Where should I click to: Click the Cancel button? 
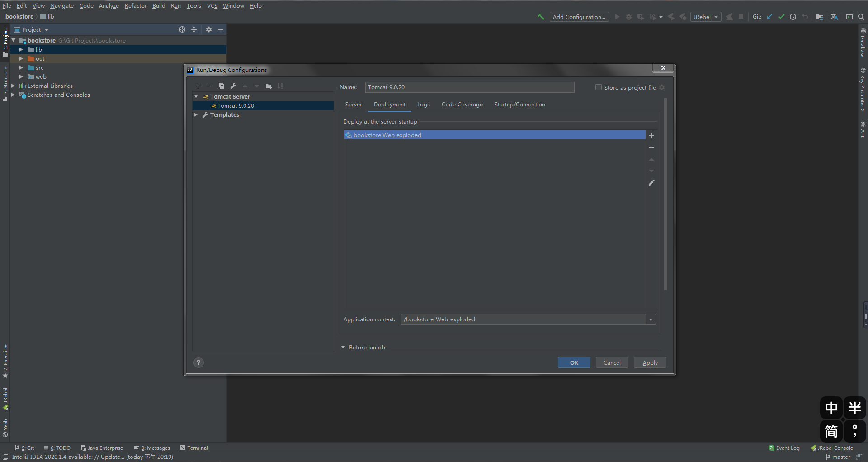click(612, 362)
